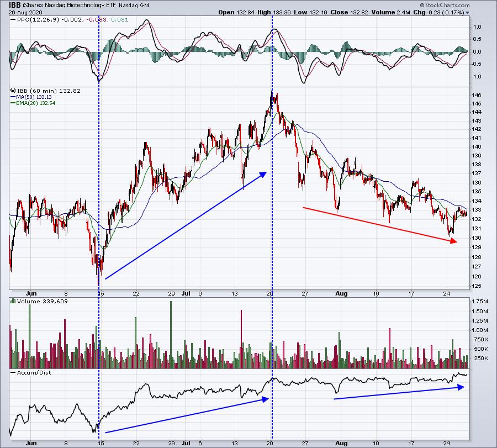The width and height of the screenshot is (497, 448).
Task: Click the down arrow beside Chg percentage
Action: pyautogui.click(x=467, y=12)
